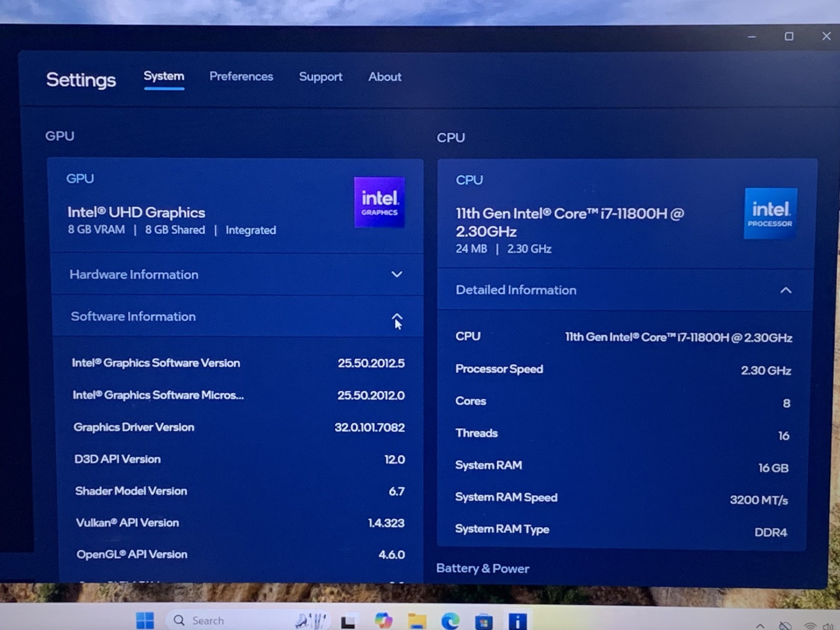840x630 pixels.
Task: Click the Intel Graphics logo badge
Action: coord(379,203)
